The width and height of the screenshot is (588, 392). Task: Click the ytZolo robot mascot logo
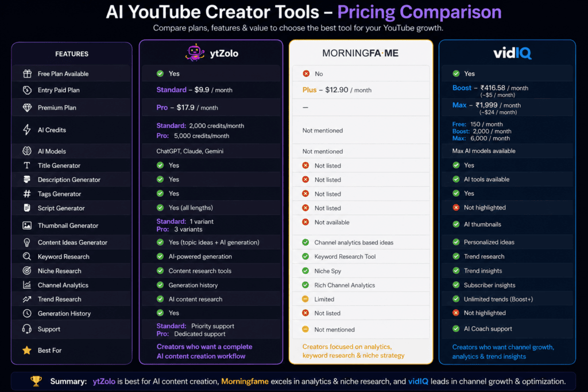[x=195, y=53]
